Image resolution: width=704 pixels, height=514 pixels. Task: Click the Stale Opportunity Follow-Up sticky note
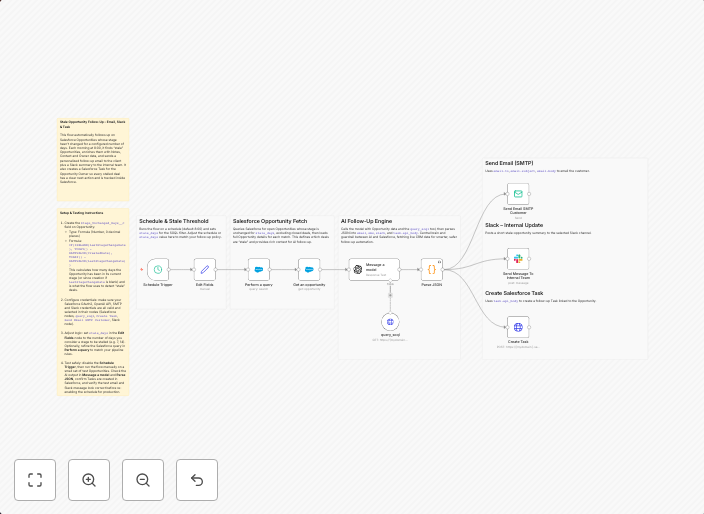coord(93,159)
